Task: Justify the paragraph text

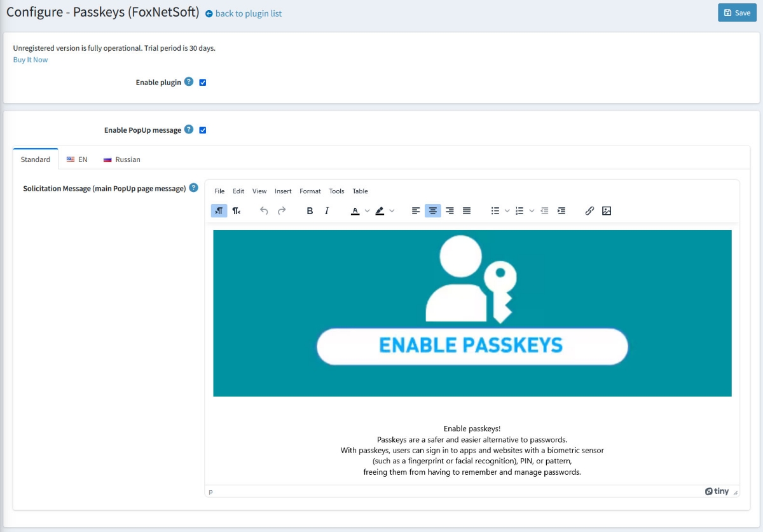Action: coord(467,211)
